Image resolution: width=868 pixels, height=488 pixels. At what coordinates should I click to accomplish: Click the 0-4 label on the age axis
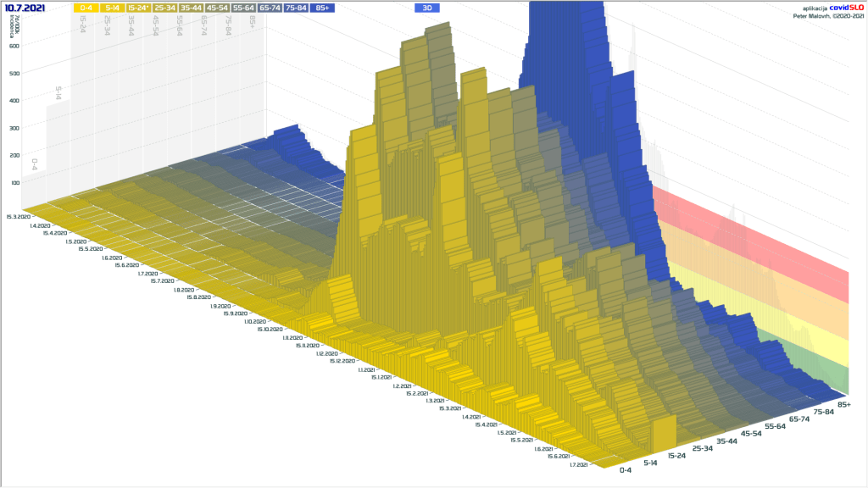626,470
